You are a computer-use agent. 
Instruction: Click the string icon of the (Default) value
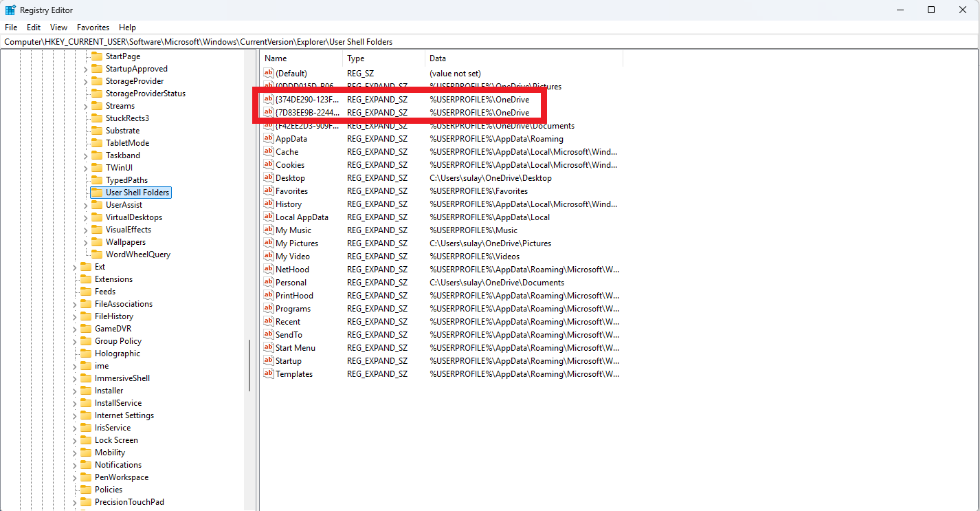click(x=269, y=74)
